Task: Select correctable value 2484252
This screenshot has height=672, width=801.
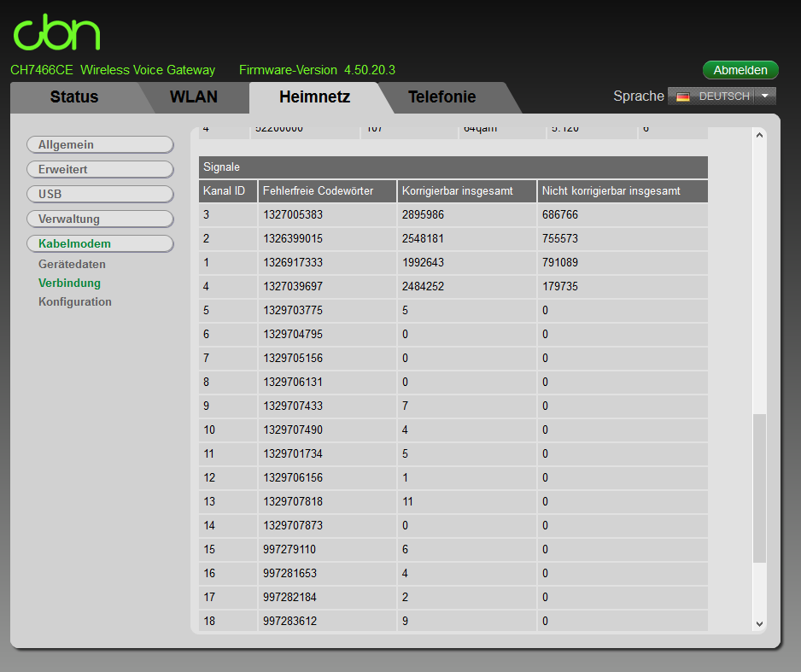Action: pyautogui.click(x=423, y=286)
